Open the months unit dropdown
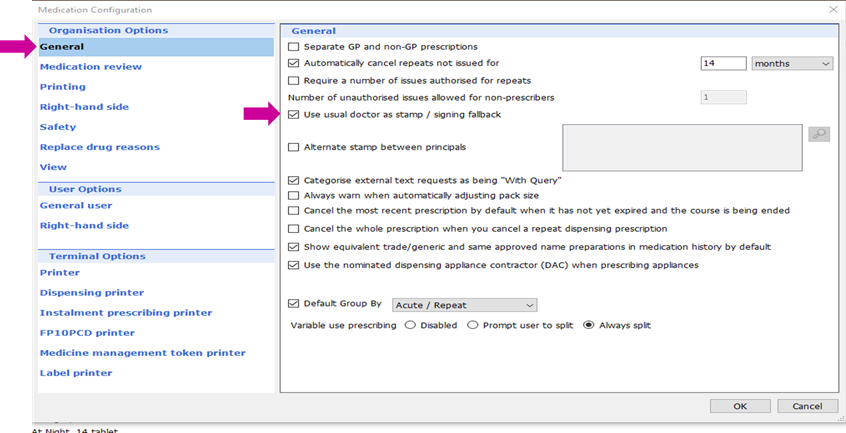This screenshot has width=846, height=433. pos(792,64)
